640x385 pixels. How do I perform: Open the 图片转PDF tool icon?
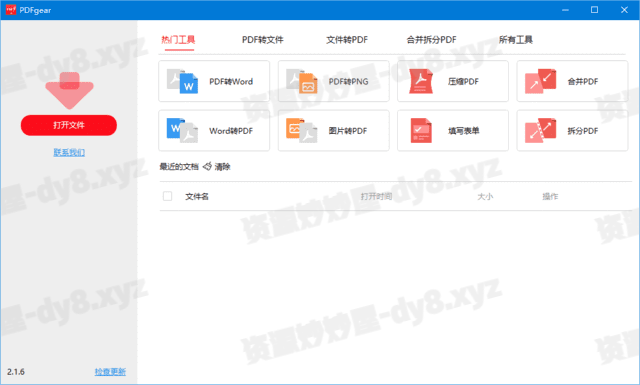pos(302,131)
